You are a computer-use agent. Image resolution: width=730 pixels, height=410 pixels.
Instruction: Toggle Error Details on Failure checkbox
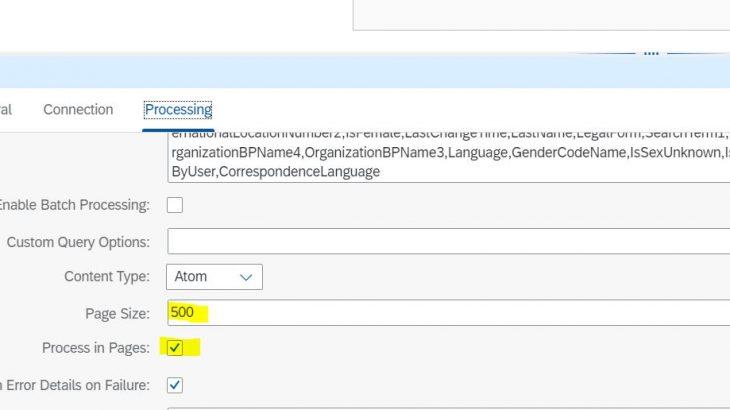175,384
